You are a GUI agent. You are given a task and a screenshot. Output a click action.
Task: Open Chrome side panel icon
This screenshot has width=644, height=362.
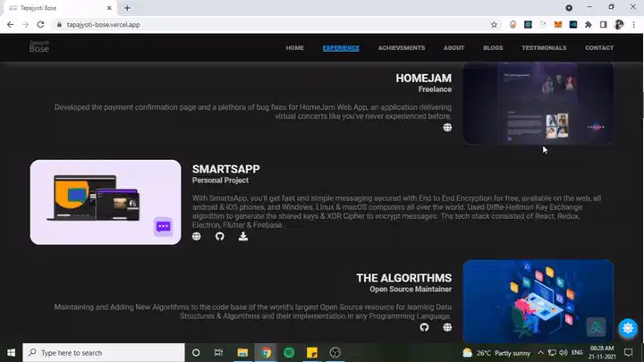click(x=604, y=25)
